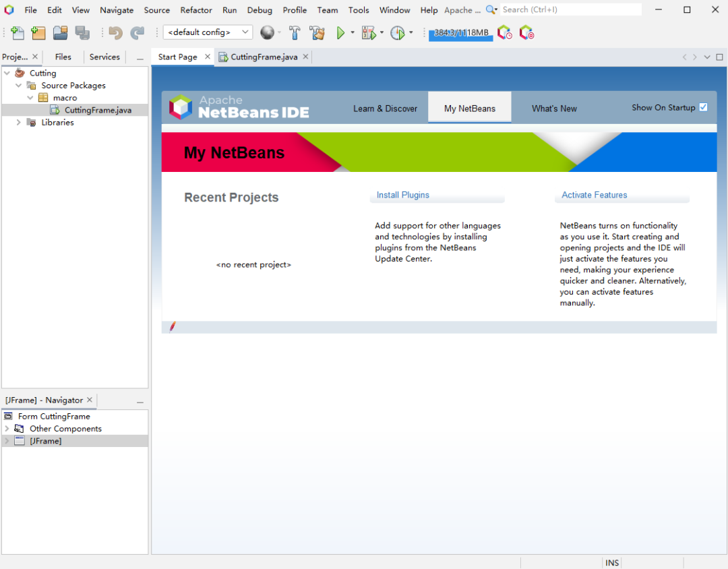This screenshot has width=728, height=569.
Task: Click the Cutting project coffee-cup icon
Action: point(20,73)
